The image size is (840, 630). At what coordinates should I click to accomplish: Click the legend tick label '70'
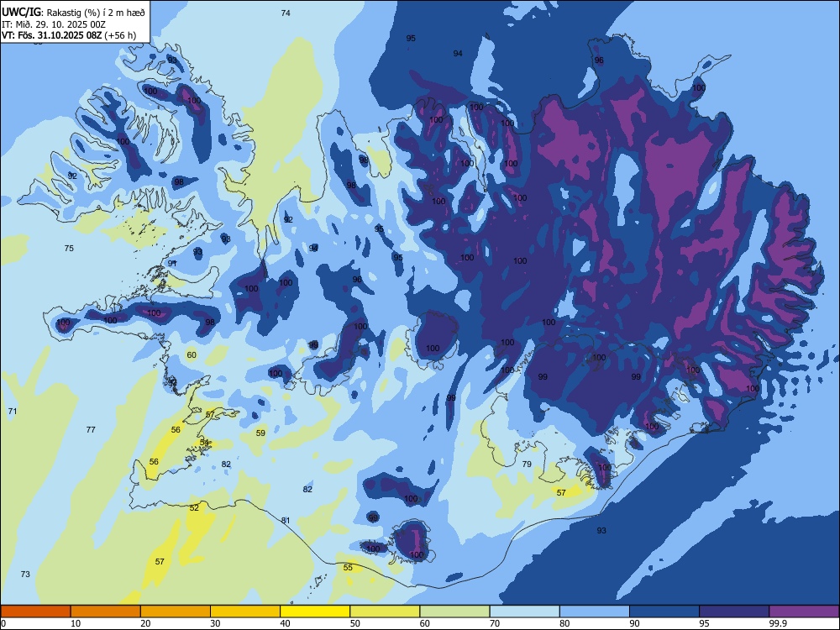point(495,623)
